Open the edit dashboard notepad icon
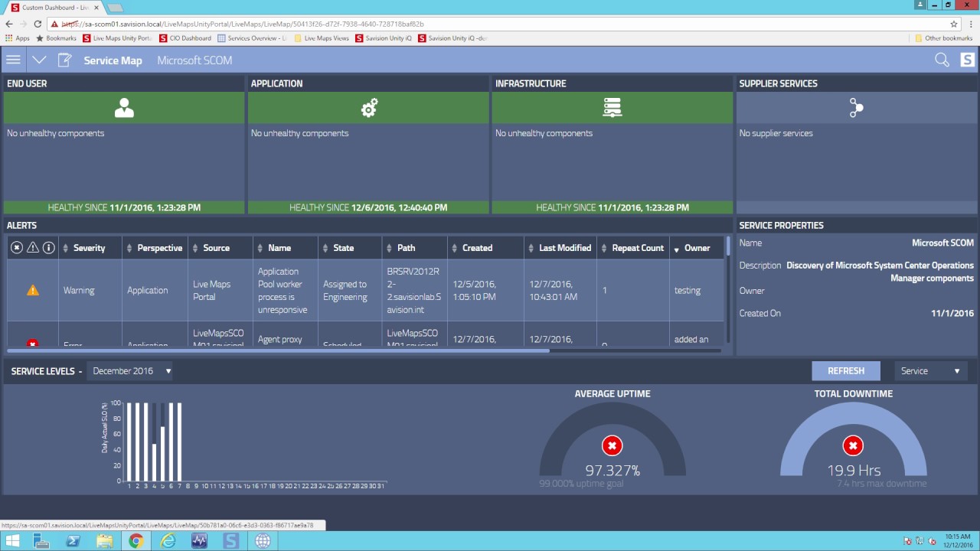Screen dimensions: 980x551 (65, 60)
